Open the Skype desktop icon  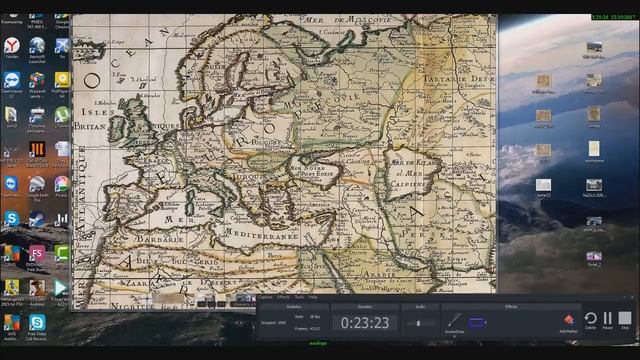pyautogui.click(x=12, y=219)
